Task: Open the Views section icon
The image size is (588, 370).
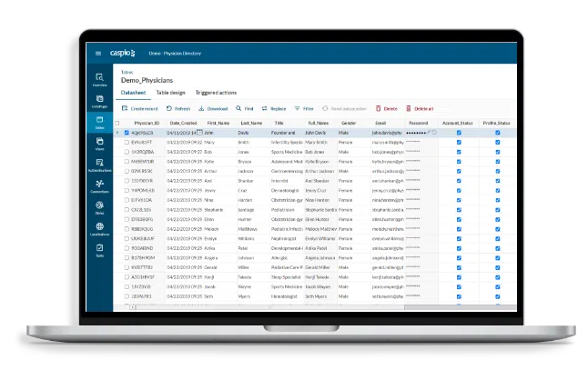Action: pos(98,145)
